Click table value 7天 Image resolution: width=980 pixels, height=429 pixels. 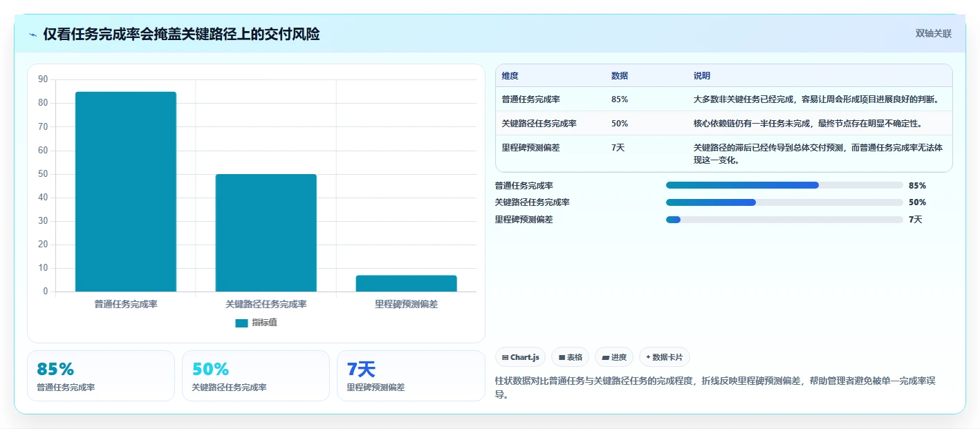[x=618, y=148]
